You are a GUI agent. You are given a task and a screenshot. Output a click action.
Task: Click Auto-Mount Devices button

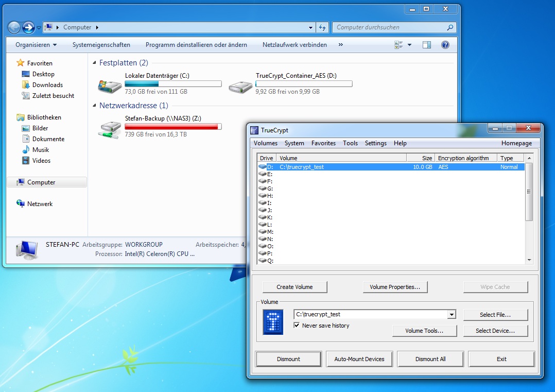pyautogui.click(x=359, y=359)
